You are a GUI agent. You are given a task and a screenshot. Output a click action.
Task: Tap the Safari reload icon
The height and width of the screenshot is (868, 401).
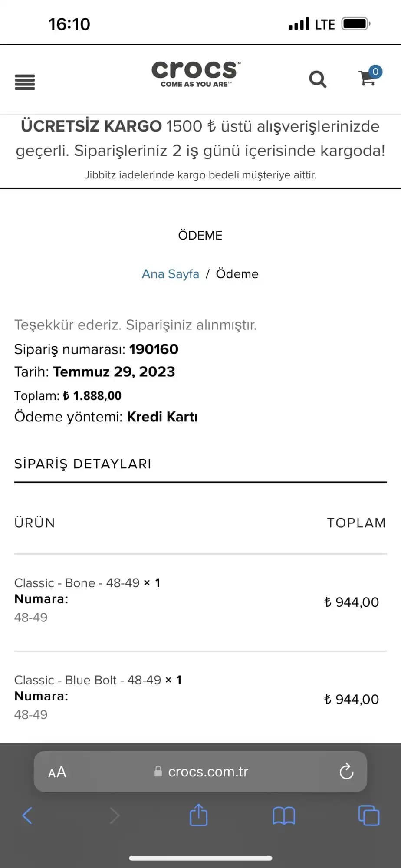[x=346, y=771]
